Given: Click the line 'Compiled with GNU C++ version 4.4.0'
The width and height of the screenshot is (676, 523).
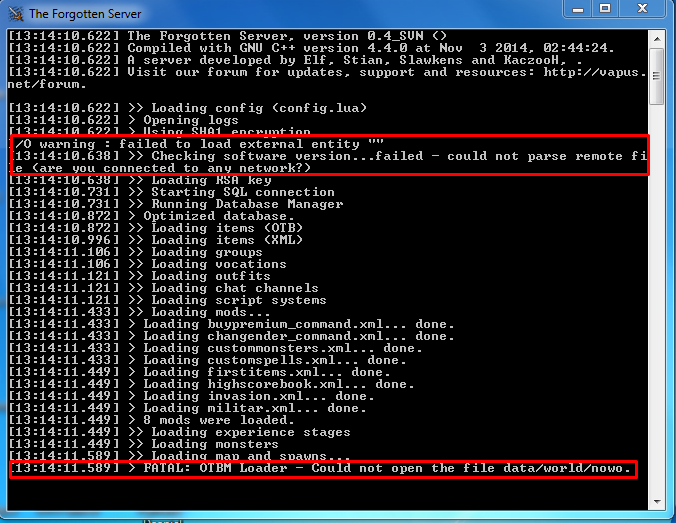Looking at the screenshot, I should (x=311, y=48).
